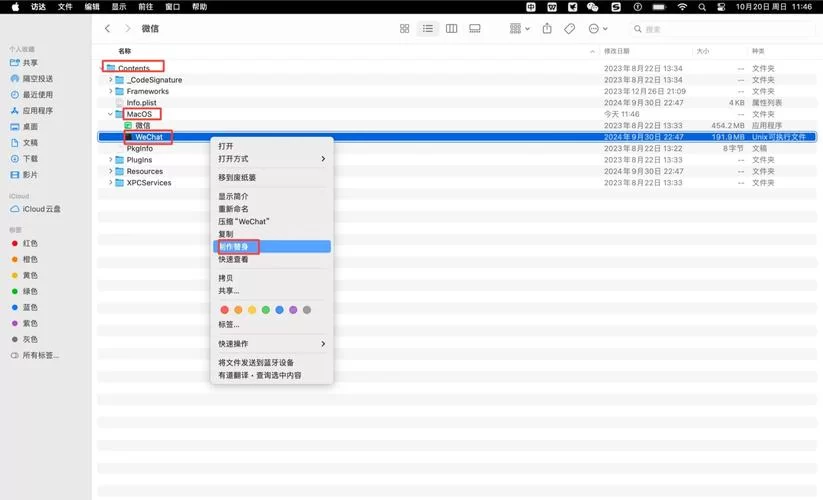Open the 文件 menu in menu bar

(x=65, y=7)
